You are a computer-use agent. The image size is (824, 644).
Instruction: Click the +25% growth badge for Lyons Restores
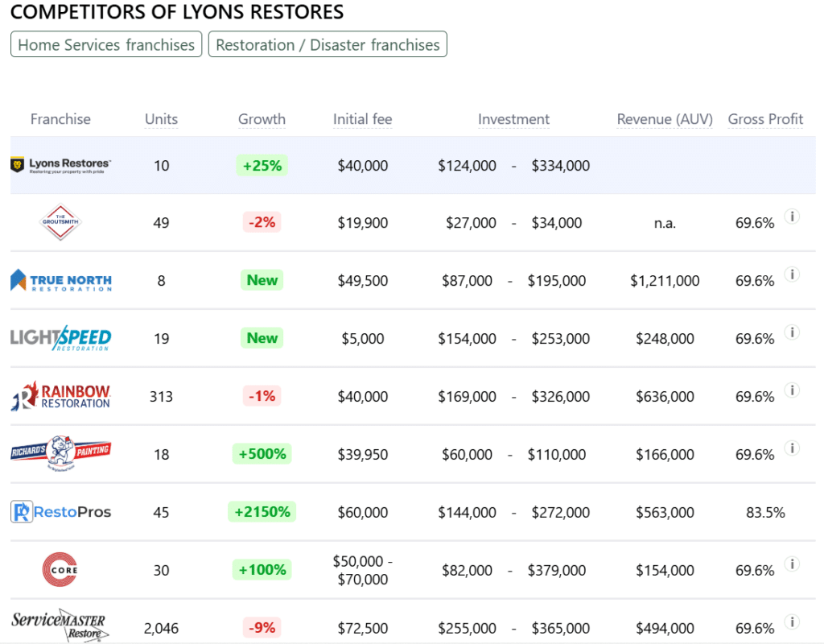tap(262, 166)
